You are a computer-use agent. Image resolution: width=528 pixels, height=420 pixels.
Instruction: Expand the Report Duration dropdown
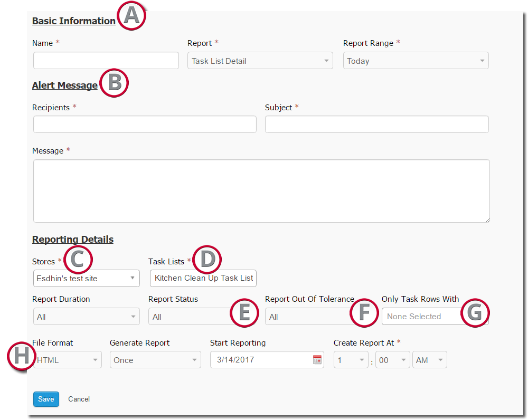click(86, 317)
